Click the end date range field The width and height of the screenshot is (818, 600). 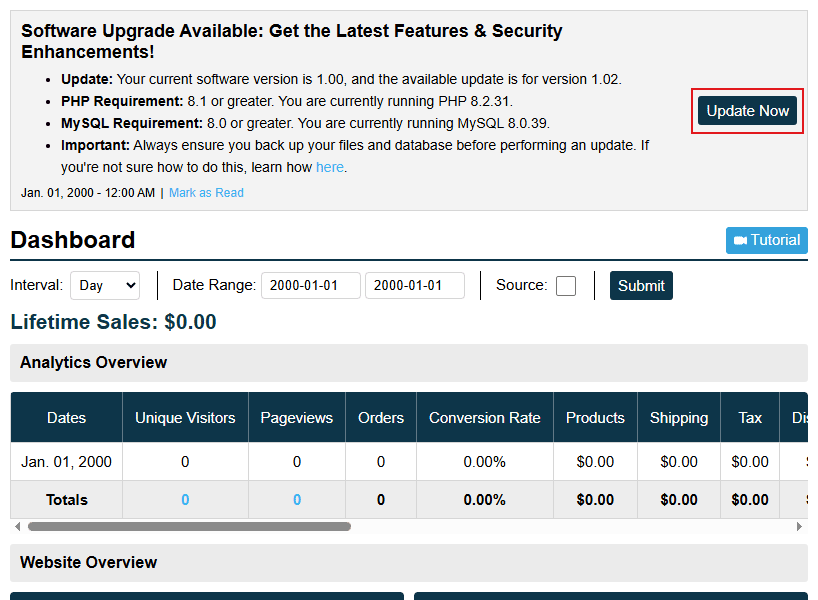click(x=415, y=285)
